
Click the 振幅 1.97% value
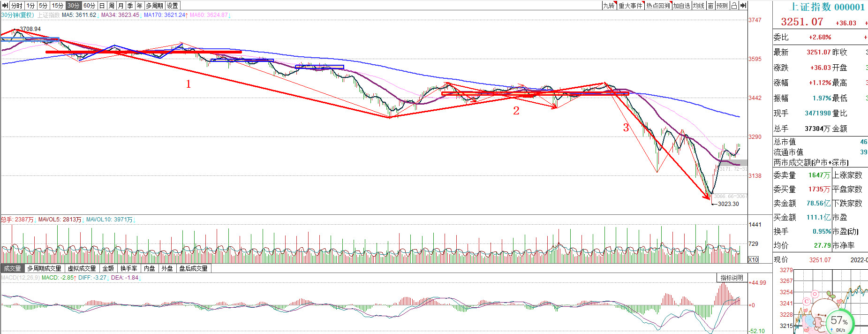click(822, 98)
